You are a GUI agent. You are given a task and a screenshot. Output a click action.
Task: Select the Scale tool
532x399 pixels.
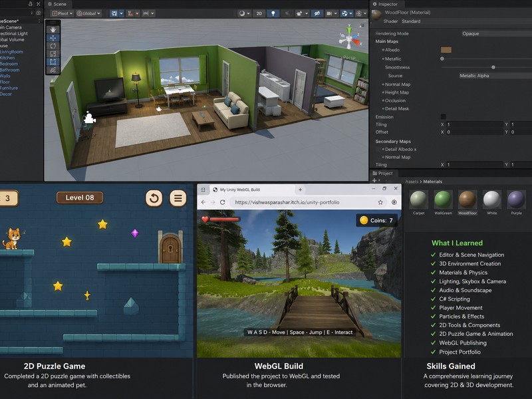coord(53,54)
